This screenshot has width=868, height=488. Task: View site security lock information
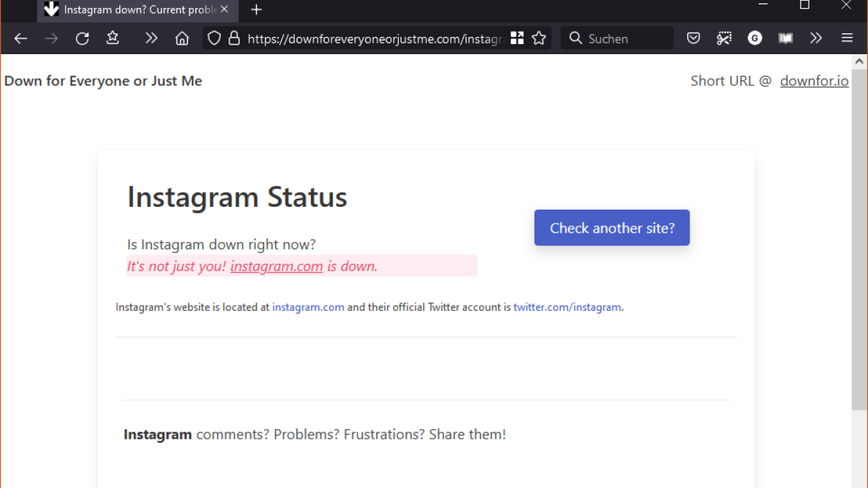click(234, 38)
